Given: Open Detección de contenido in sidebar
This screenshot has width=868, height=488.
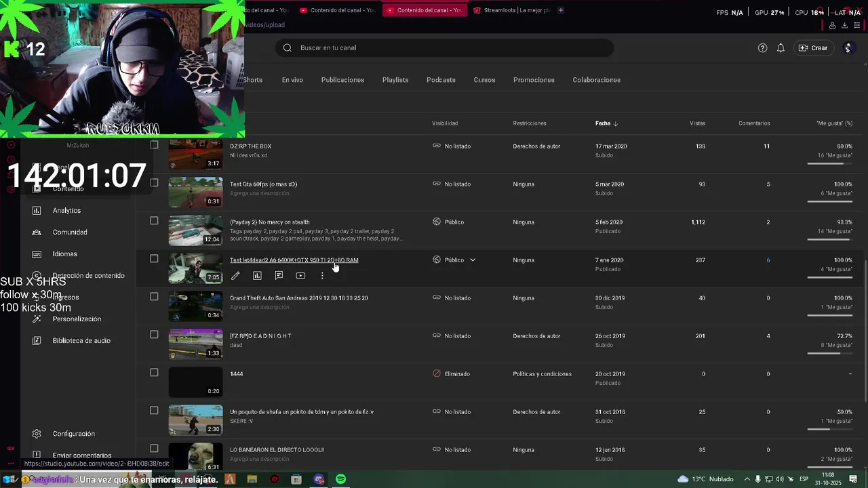Looking at the screenshot, I should pyautogui.click(x=89, y=276).
